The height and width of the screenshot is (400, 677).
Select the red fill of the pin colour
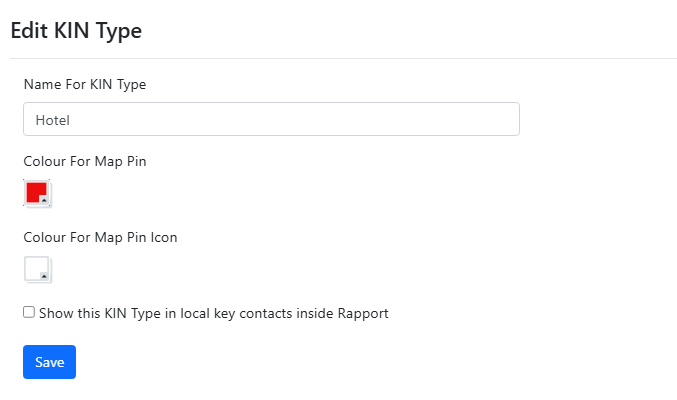(x=35, y=190)
